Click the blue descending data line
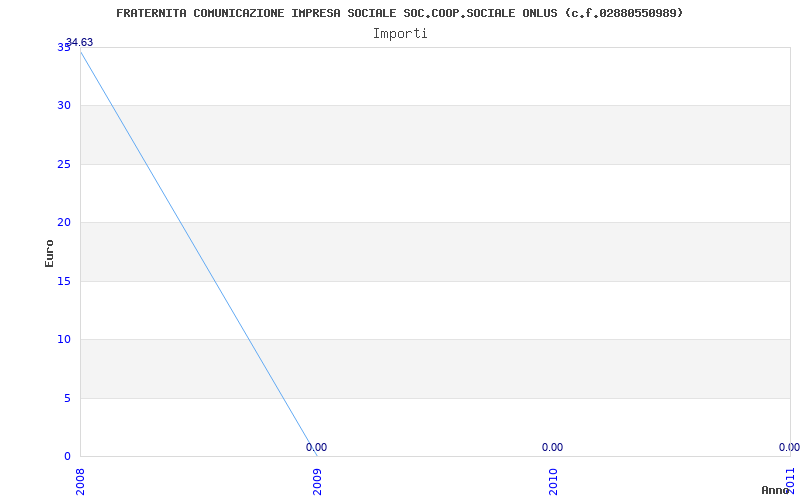The height and width of the screenshot is (500, 800). pos(198,254)
